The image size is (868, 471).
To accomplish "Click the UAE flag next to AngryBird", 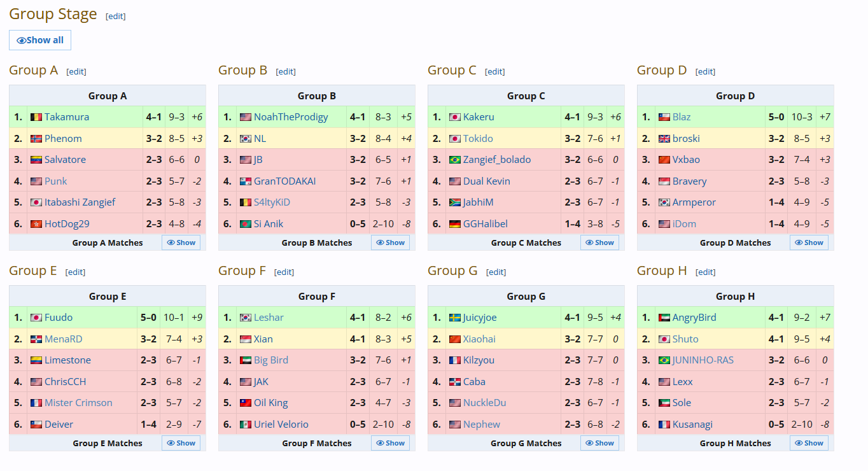I will coord(664,318).
